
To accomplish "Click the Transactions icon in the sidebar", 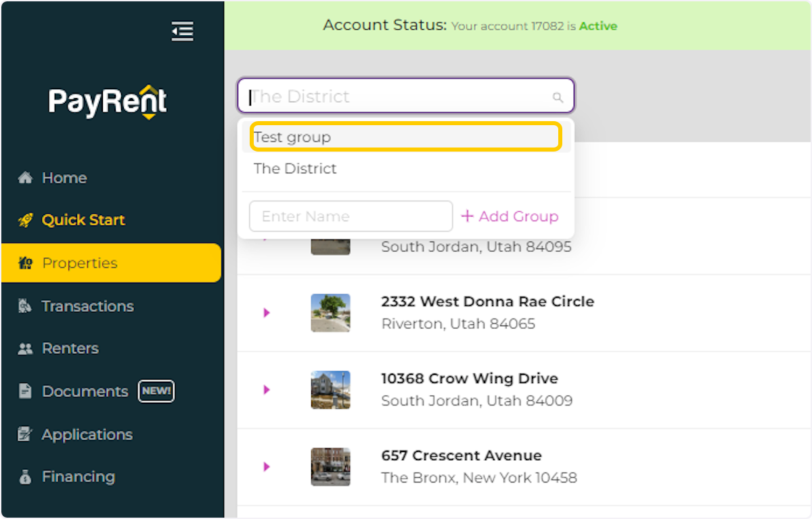I will pos(24,306).
